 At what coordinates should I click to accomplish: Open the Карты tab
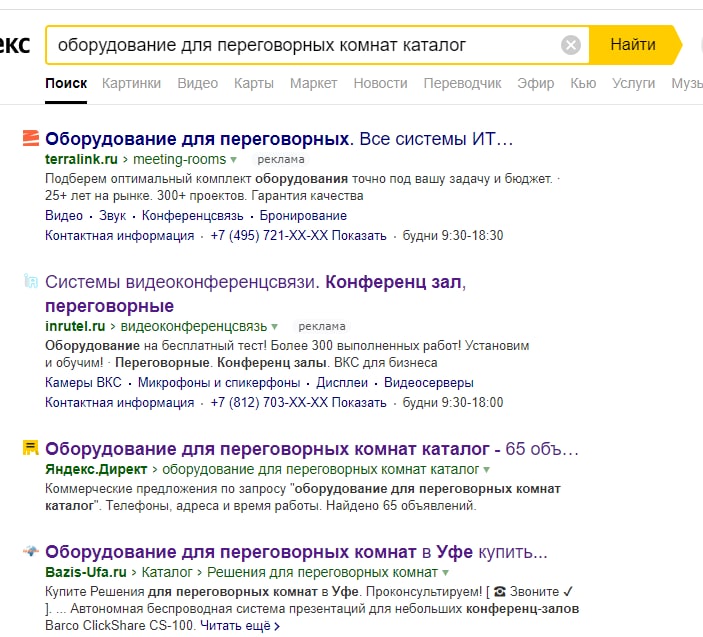254,83
